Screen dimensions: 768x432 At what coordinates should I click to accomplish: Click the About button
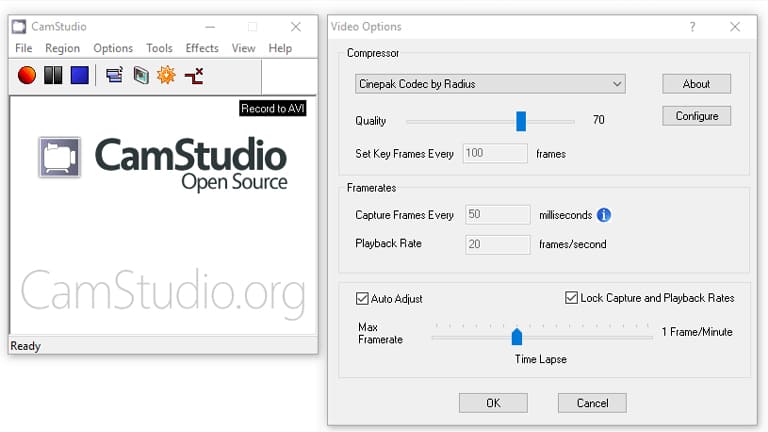pos(696,84)
